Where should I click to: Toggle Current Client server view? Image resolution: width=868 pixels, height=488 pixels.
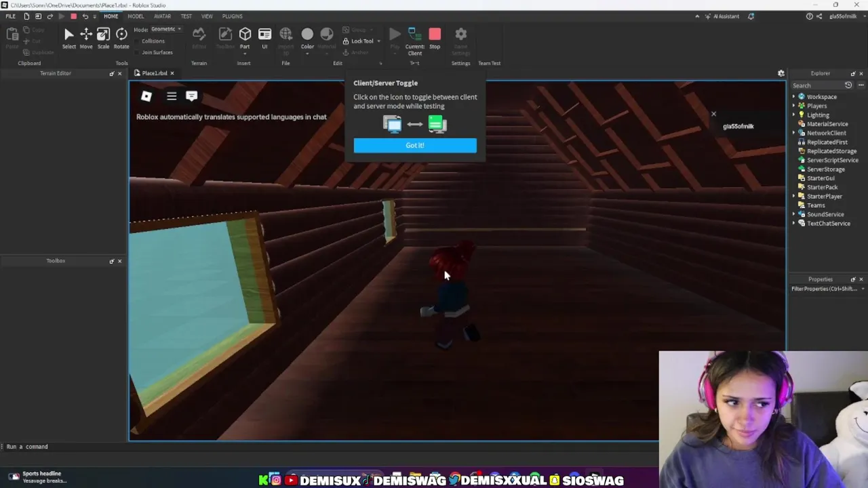click(415, 41)
